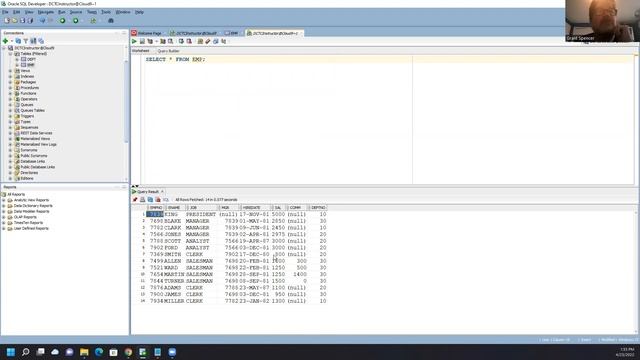Click the binoculars icon in main toolbar
Viewport: 640px width, 360px height.
point(111,20)
